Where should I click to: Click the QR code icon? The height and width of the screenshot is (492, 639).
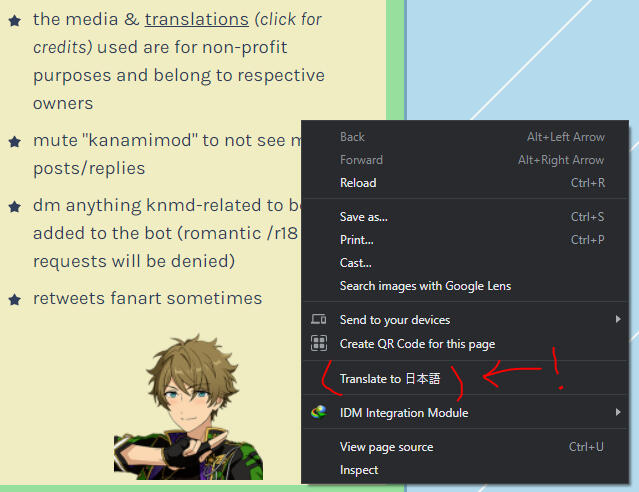pyautogui.click(x=319, y=343)
